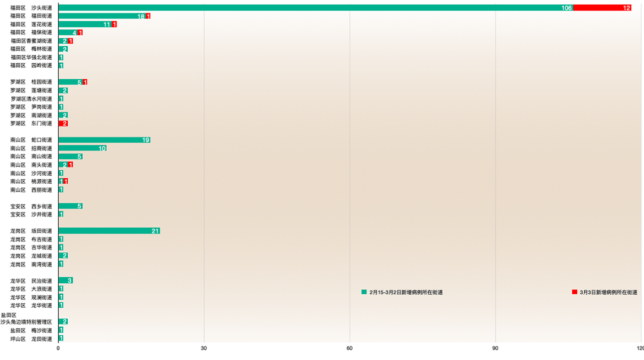Click the red 1 segment for 香蜜湖街道
The image size is (644, 360).
point(71,41)
